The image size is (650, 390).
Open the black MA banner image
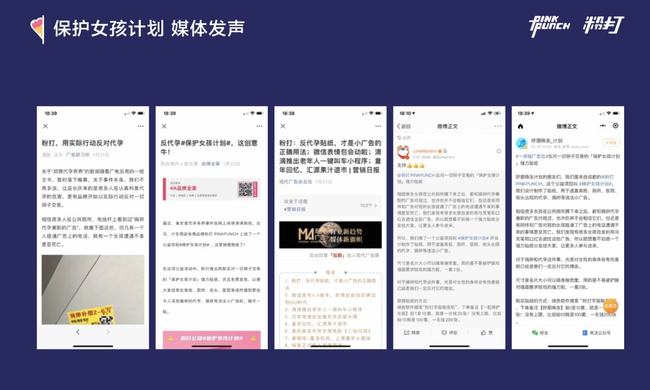coord(330,235)
